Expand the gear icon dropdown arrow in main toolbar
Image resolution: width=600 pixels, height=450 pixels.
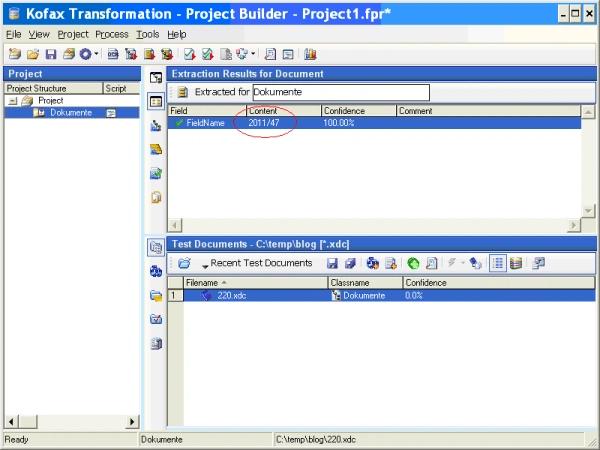[x=97, y=53]
